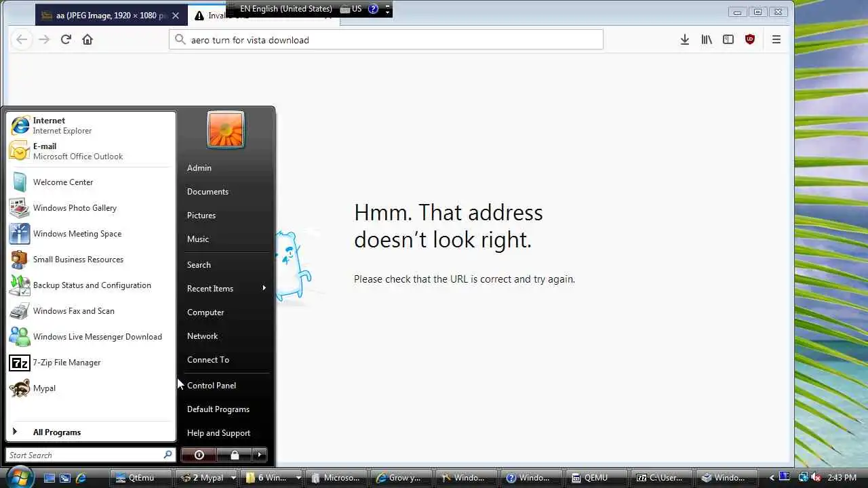This screenshot has height=488, width=868.
Task: Switch to 'Microso...' taskbar button
Action: click(x=336, y=478)
